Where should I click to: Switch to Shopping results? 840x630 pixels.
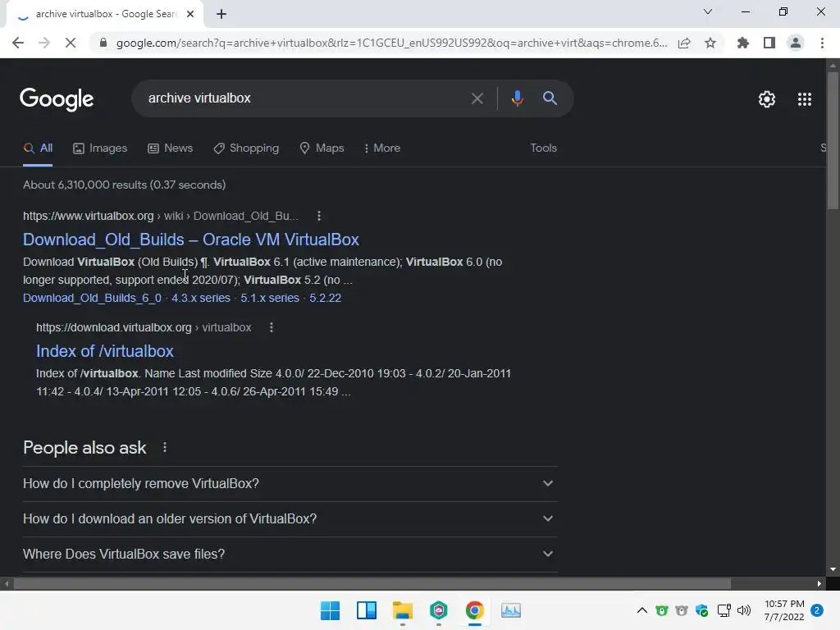coord(246,148)
